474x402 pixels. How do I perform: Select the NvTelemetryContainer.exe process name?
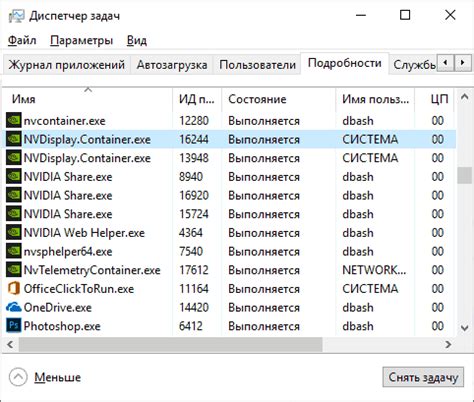click(x=92, y=270)
